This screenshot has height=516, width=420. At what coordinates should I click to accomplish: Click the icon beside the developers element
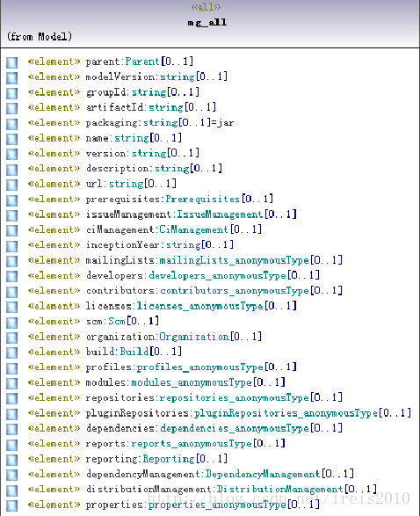point(11,277)
